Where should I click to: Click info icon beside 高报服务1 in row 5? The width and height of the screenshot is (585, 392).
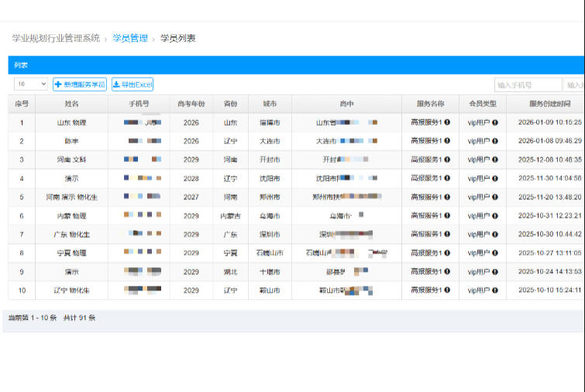[x=447, y=197]
